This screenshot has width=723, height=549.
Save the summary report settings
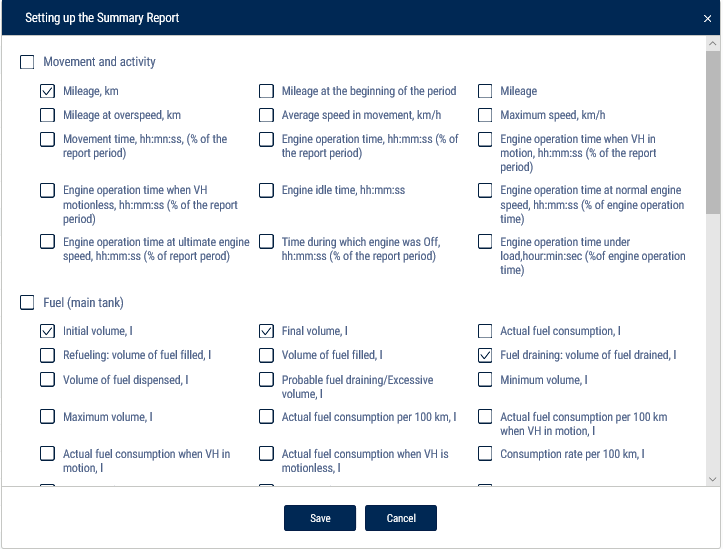320,518
